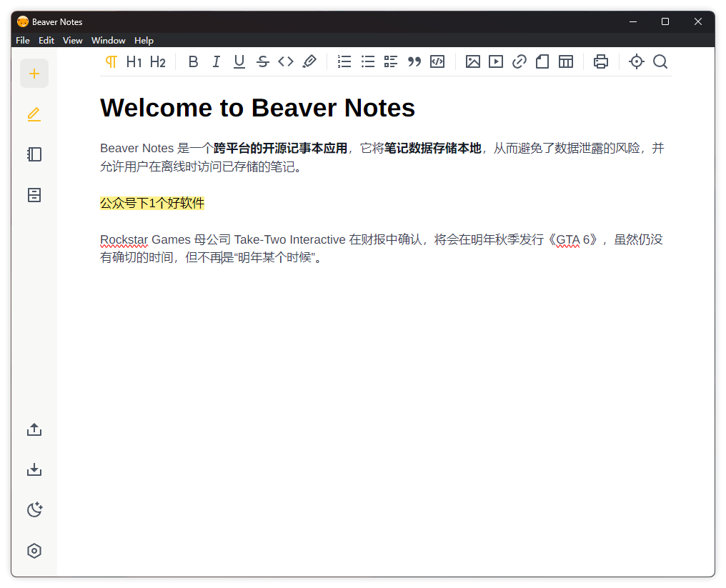Open the note editor pencil icon
The image size is (726, 588).
pos(34,114)
